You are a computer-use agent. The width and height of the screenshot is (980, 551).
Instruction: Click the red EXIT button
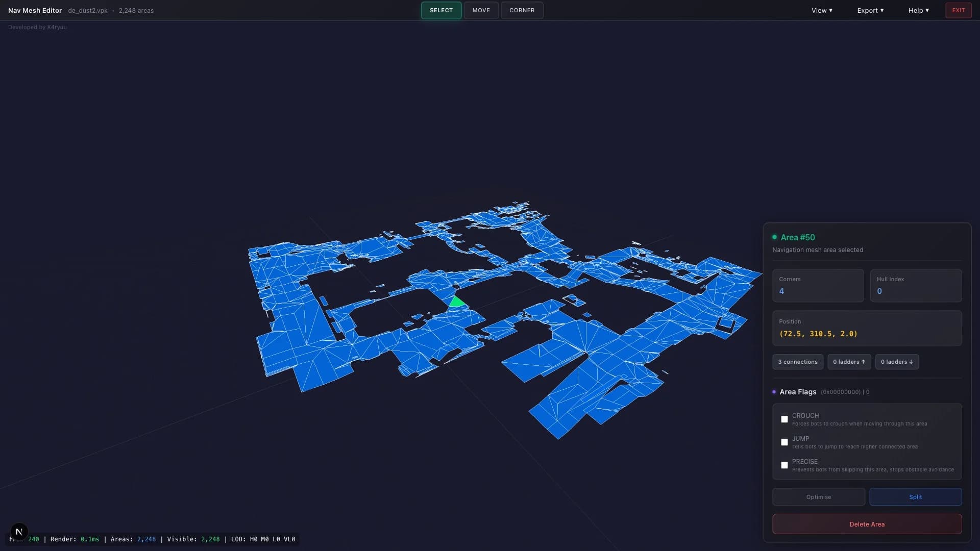pyautogui.click(x=958, y=10)
